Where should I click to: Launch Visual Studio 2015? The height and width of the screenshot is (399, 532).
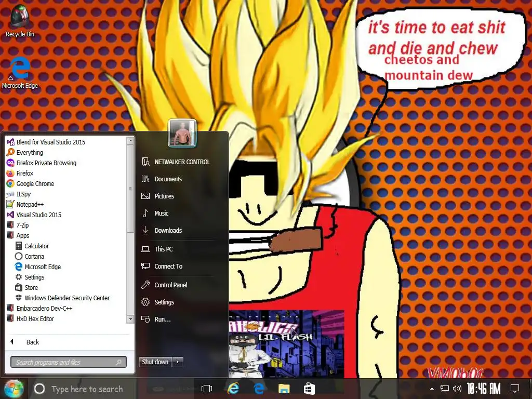34,215
